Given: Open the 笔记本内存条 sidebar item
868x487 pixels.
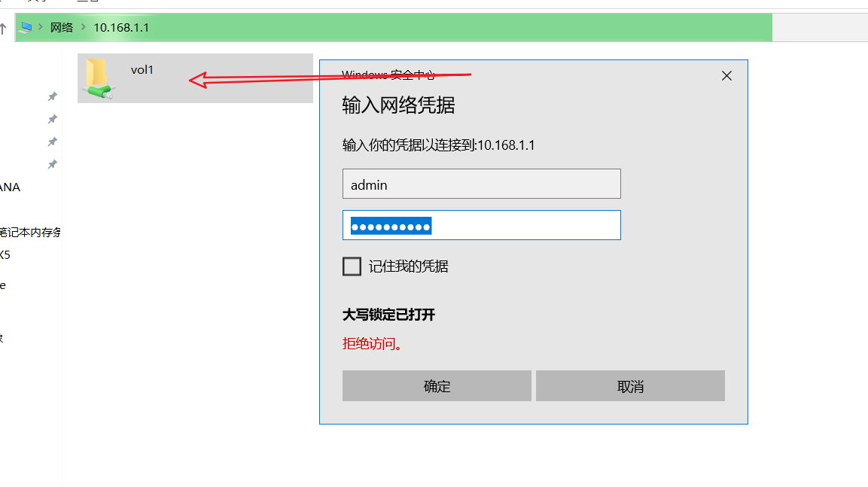Looking at the screenshot, I should (30, 233).
